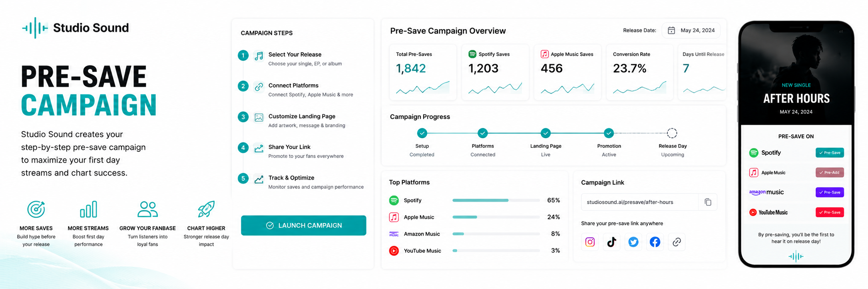868x289 pixels.
Task: Pre-Save on Spotify in the phone preview
Action: click(x=830, y=153)
